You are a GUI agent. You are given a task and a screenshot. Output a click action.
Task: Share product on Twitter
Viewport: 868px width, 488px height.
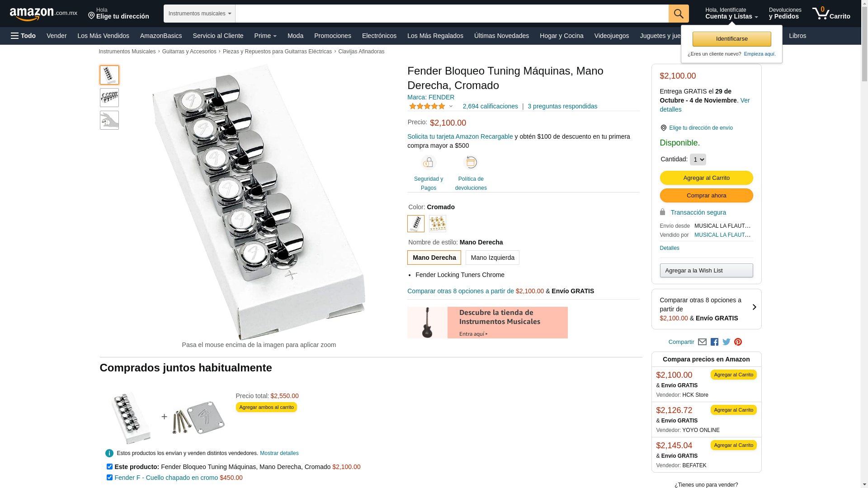726,342
